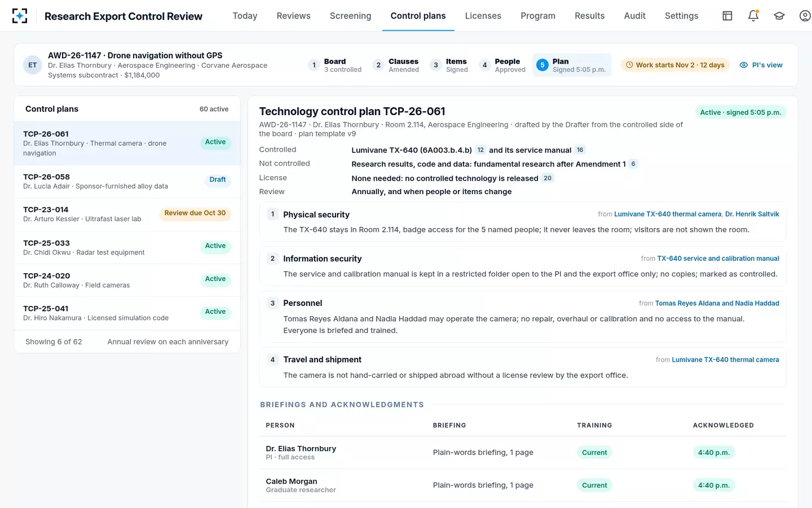Click the app logo icon
The width and height of the screenshot is (812, 508).
tap(20, 16)
